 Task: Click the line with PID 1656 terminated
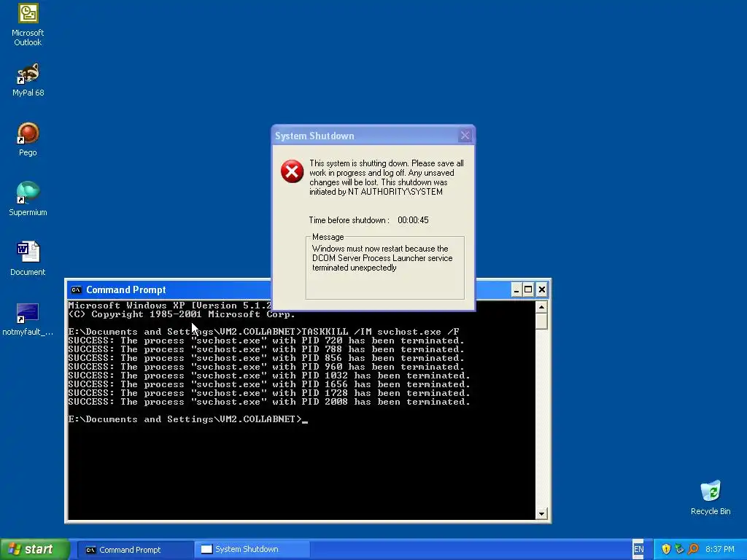[269, 384]
